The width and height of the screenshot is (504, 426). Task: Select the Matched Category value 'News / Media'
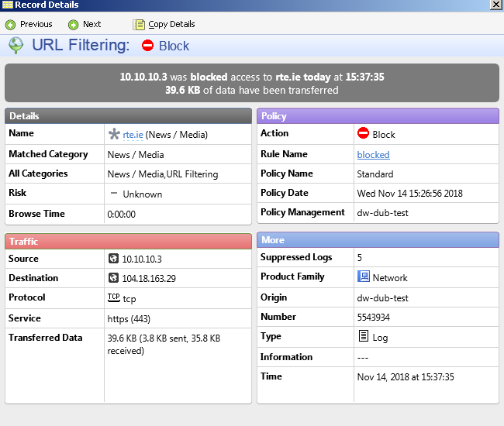tap(136, 155)
